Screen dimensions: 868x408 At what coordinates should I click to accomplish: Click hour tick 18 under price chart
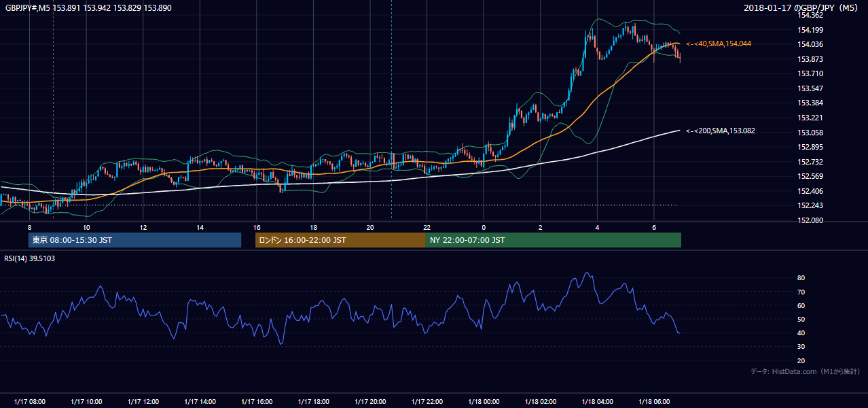pyautogui.click(x=313, y=227)
